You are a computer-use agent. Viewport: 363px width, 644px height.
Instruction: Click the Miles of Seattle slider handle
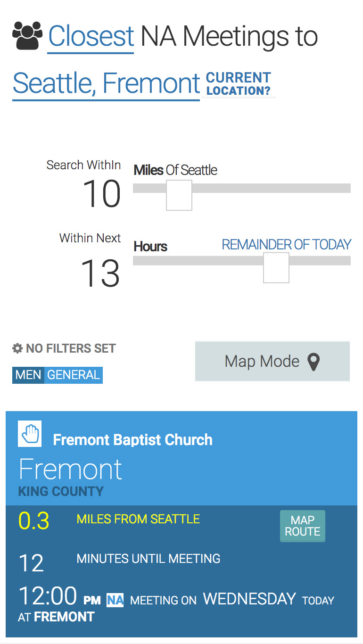(179, 195)
